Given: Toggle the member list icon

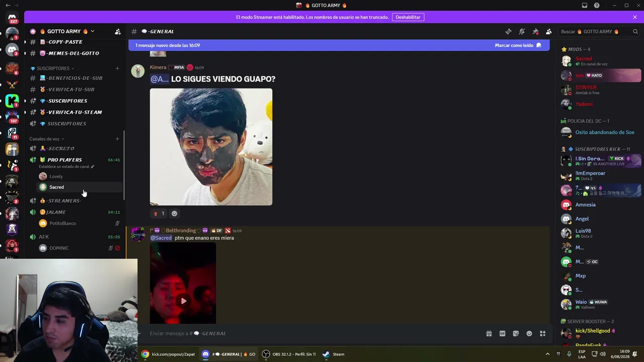Looking at the screenshot, I should point(549,31).
